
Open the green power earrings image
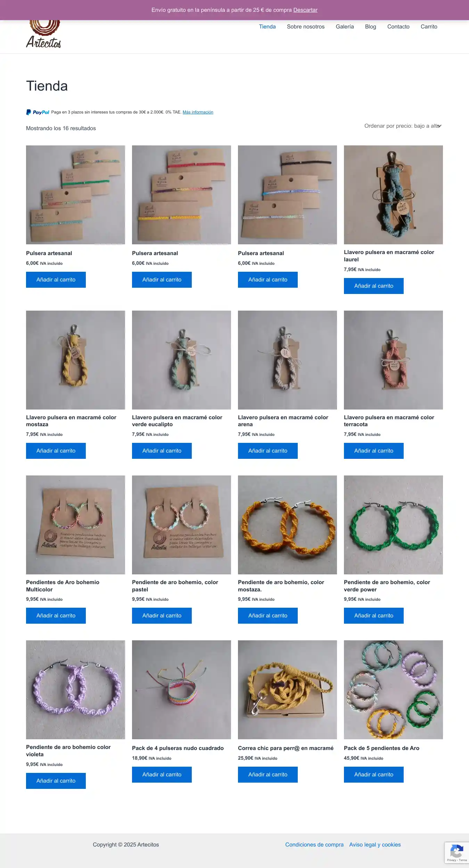(x=393, y=525)
